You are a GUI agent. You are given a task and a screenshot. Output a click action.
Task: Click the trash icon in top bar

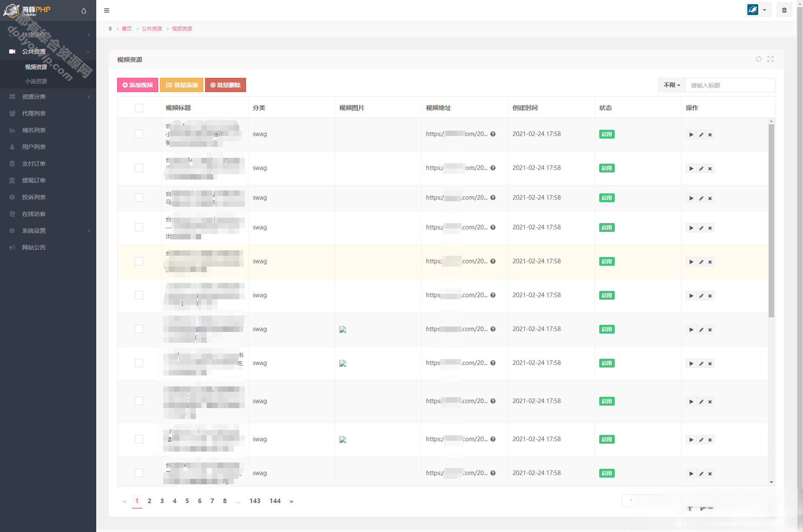[x=784, y=10]
